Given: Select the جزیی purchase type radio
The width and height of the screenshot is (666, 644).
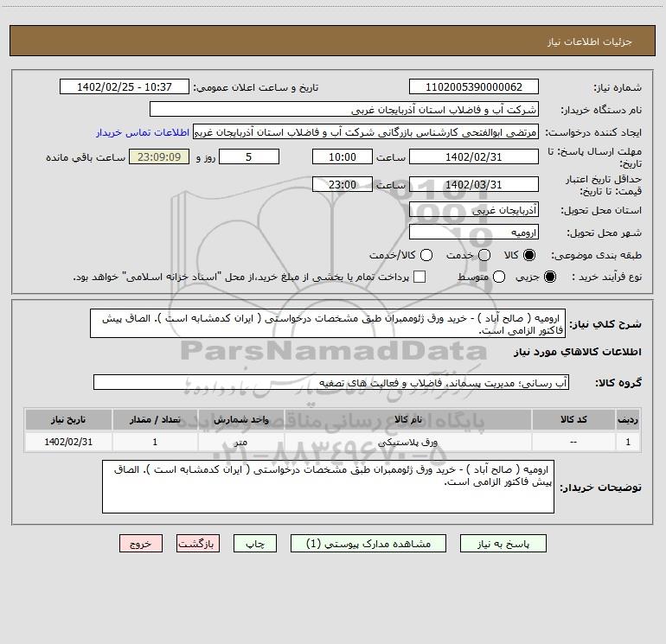Looking at the screenshot, I should click(x=549, y=277).
